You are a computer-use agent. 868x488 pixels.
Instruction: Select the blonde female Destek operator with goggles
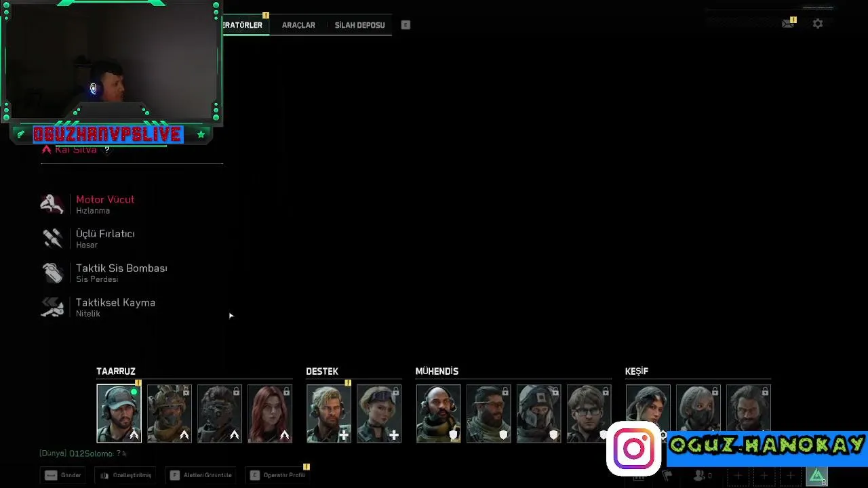coord(379,413)
